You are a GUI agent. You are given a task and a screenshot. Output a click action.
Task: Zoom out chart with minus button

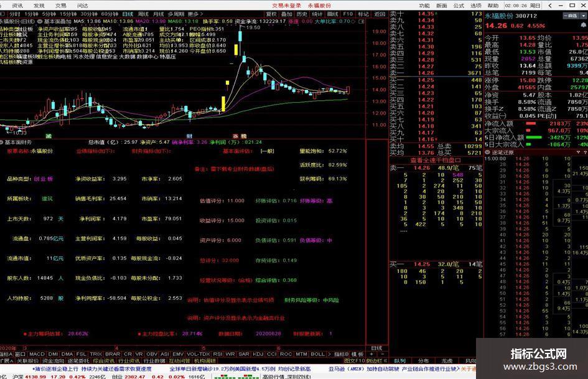[383, 354]
